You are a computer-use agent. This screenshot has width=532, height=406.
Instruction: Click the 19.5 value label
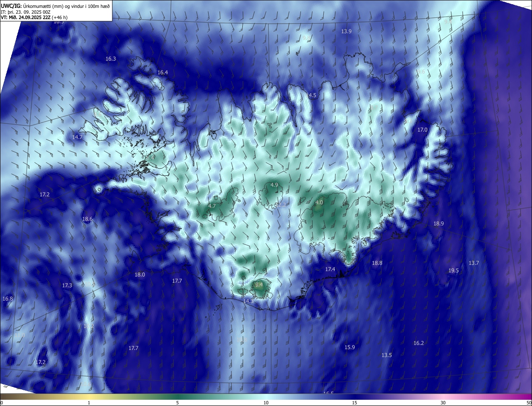453,271
